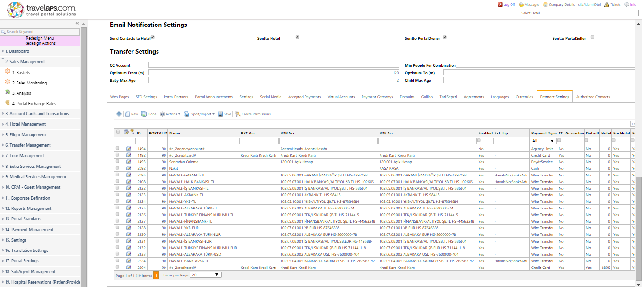Image resolution: width=644 pixels, height=293 pixels.
Task: Open the Export/Import dropdown menu
Action: [x=199, y=114]
